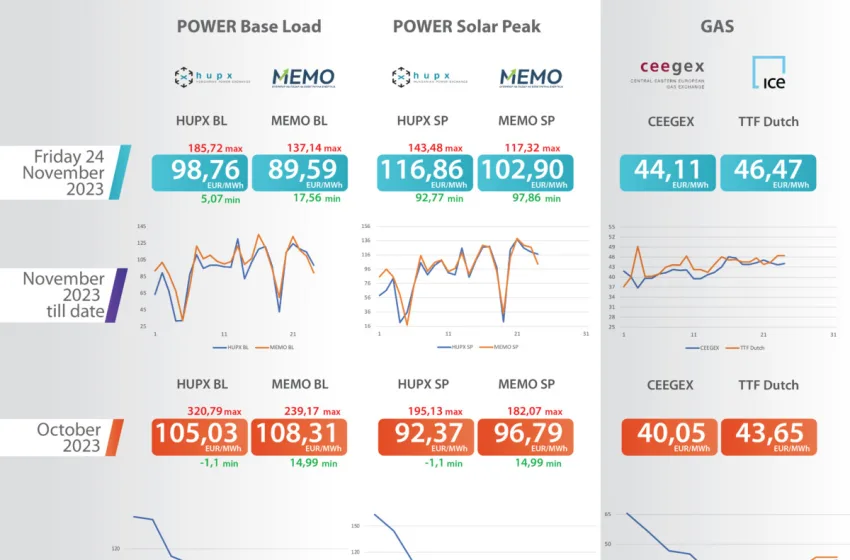Click the POWER Base Load heading
This screenshot has width=850, height=560.
(x=249, y=26)
